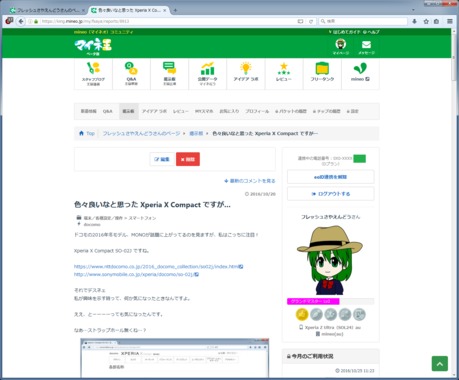459x380 pixels.
Task: Click the green-haired avatar image
Action: coord(330,260)
